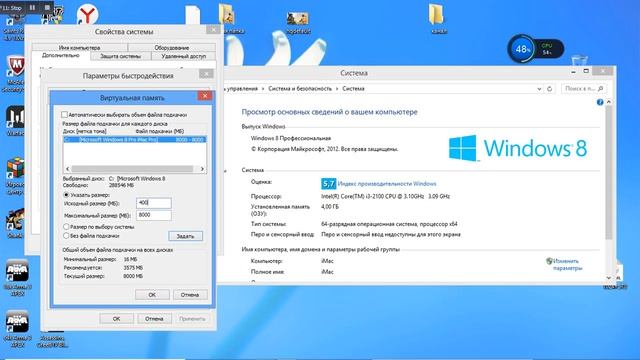
Task: Click 'Система и безопасность' breadcrumb
Action: tap(300, 89)
